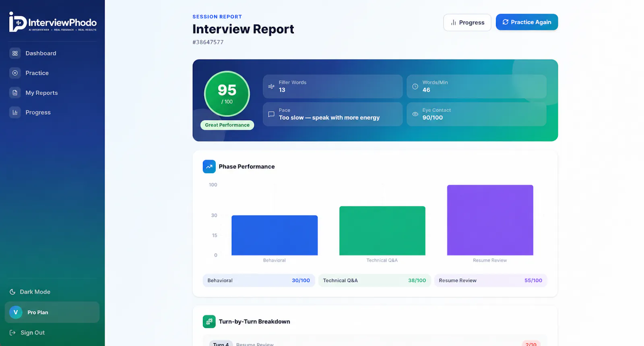The width and height of the screenshot is (644, 346).
Task: Click the chart icon in Progress button
Action: (x=454, y=23)
